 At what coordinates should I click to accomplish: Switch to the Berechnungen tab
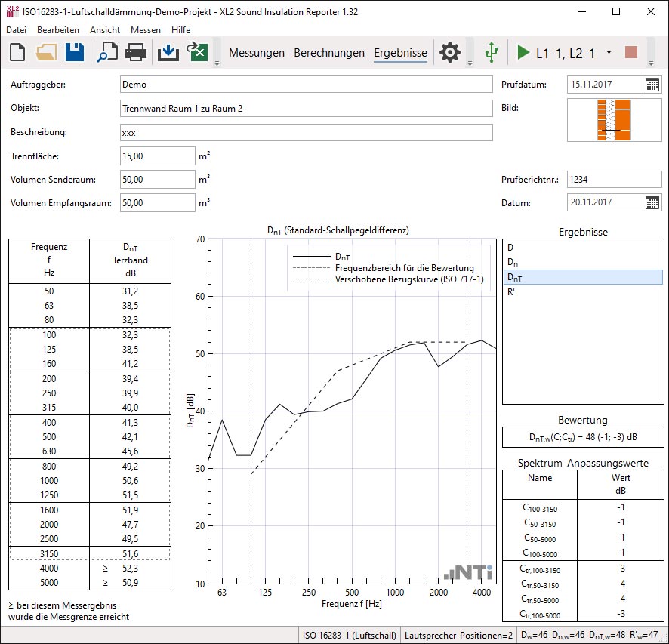click(329, 53)
